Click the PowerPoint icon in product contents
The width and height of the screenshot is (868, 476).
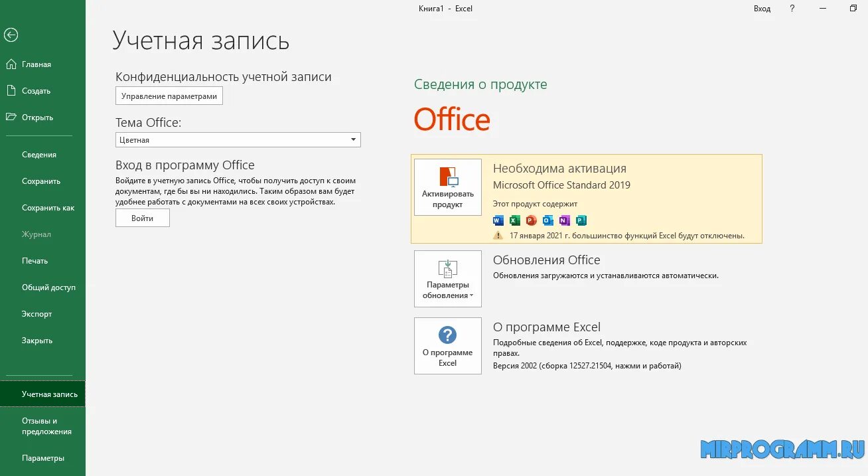click(x=531, y=220)
